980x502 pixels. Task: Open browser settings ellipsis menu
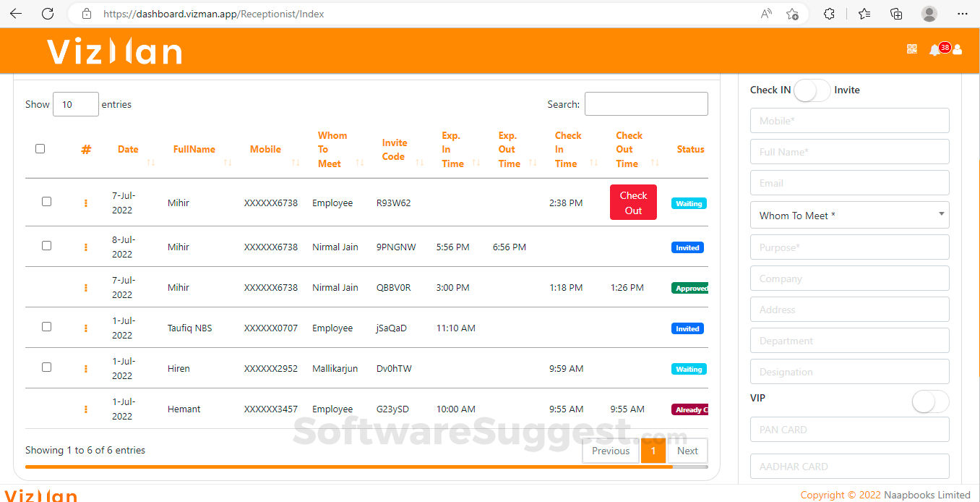[x=962, y=14]
